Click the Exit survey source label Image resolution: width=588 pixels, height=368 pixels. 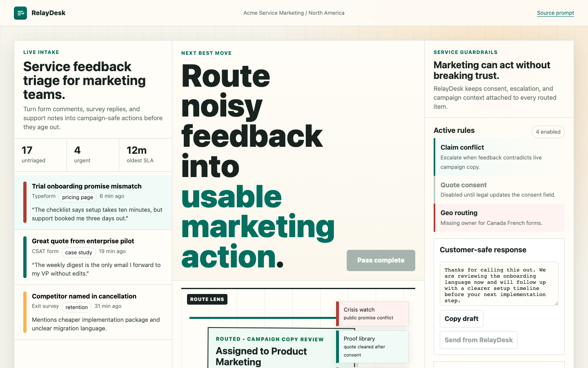point(45,306)
